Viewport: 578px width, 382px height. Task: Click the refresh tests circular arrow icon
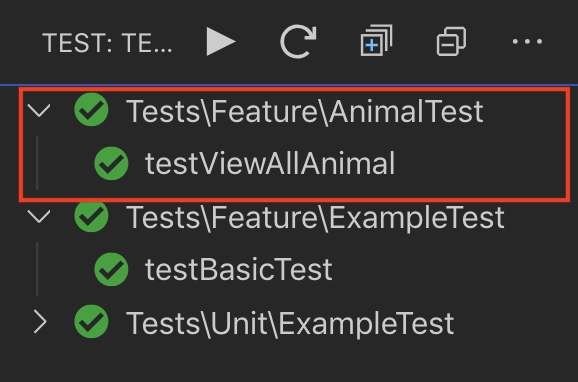pyautogui.click(x=298, y=41)
